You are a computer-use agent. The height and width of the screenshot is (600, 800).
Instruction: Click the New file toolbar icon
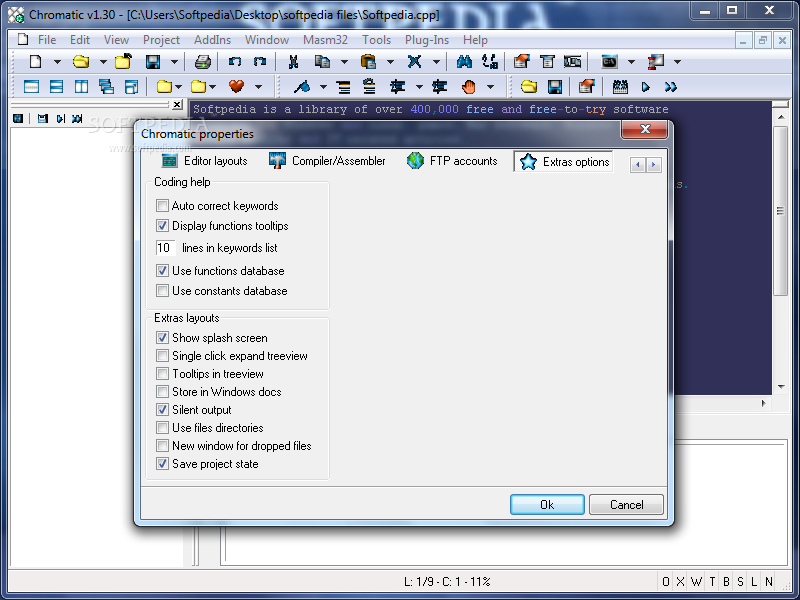click(x=35, y=62)
